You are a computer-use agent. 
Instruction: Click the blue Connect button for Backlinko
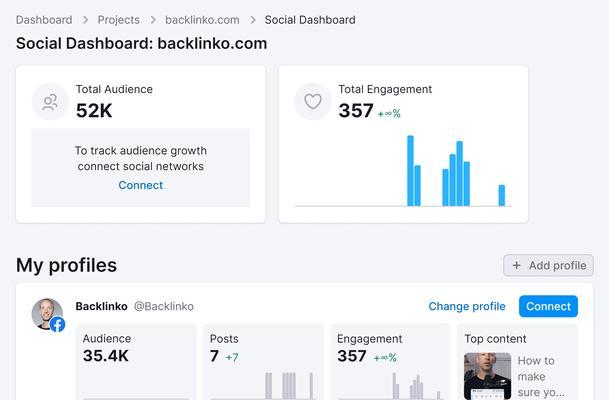click(548, 306)
